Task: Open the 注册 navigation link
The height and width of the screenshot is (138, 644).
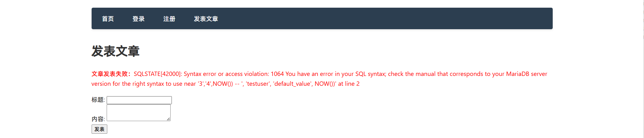Action: (x=169, y=19)
